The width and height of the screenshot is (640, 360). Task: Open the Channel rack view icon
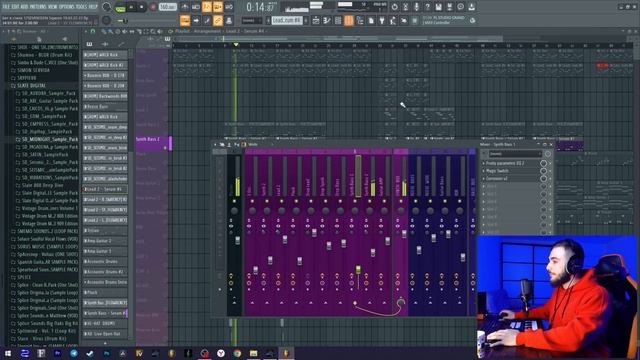[x=338, y=20]
